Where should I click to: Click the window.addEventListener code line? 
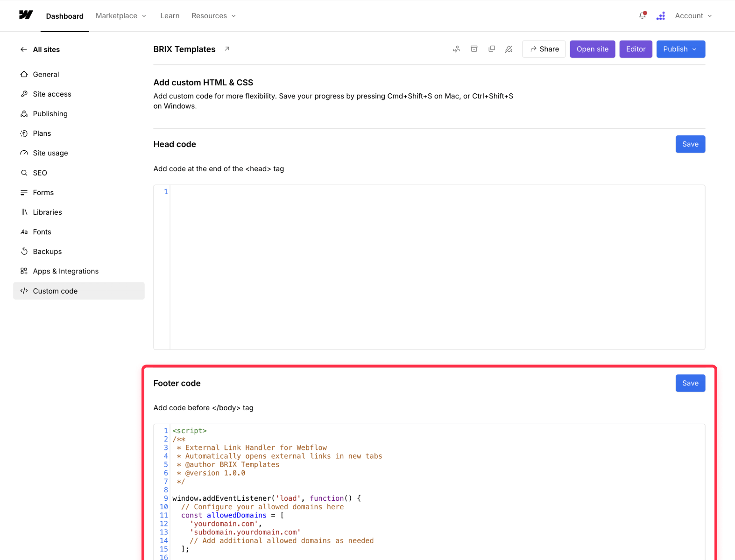267,498
